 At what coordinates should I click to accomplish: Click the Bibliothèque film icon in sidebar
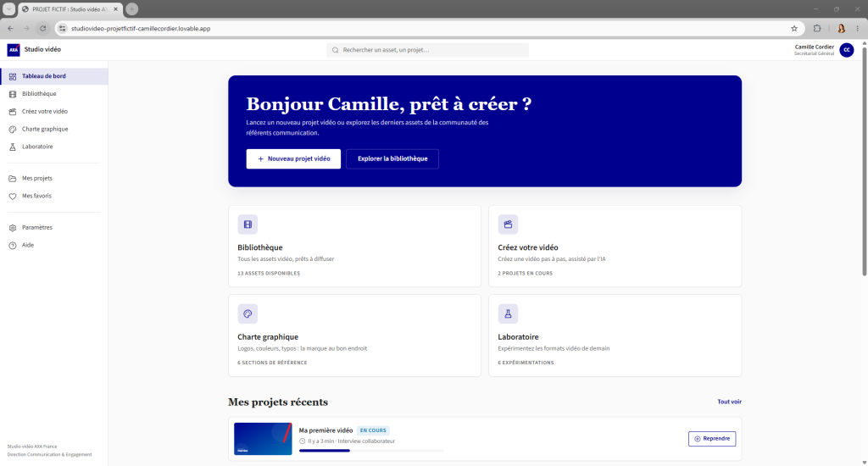coord(13,94)
